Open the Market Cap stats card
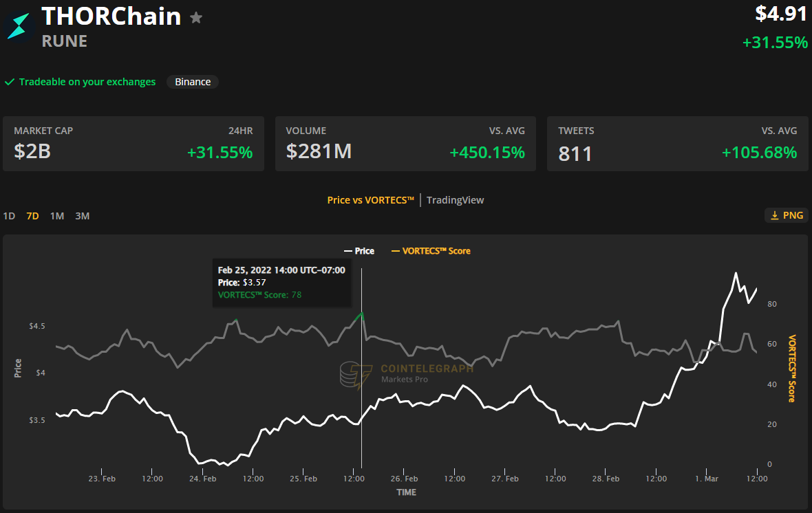 pos(133,144)
